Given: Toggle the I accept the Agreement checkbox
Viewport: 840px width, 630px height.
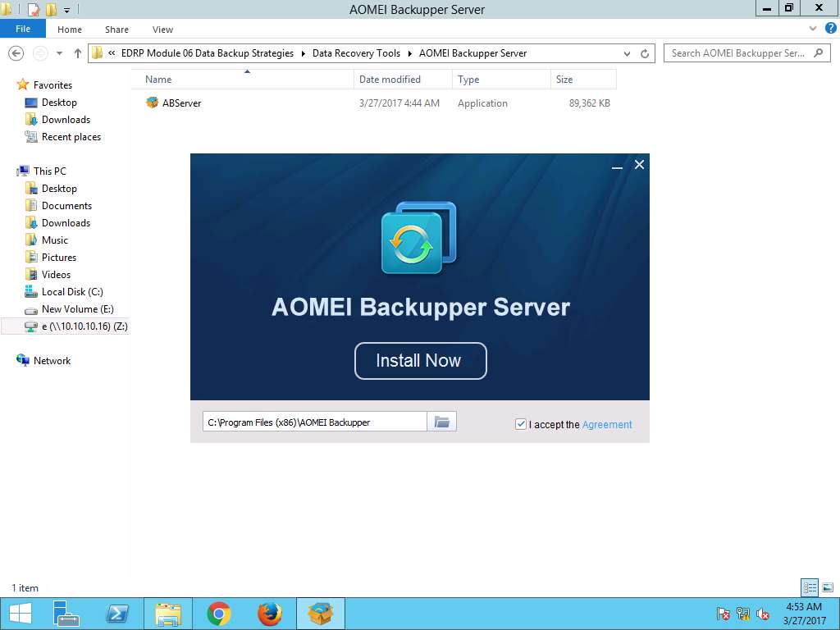Looking at the screenshot, I should click(520, 424).
